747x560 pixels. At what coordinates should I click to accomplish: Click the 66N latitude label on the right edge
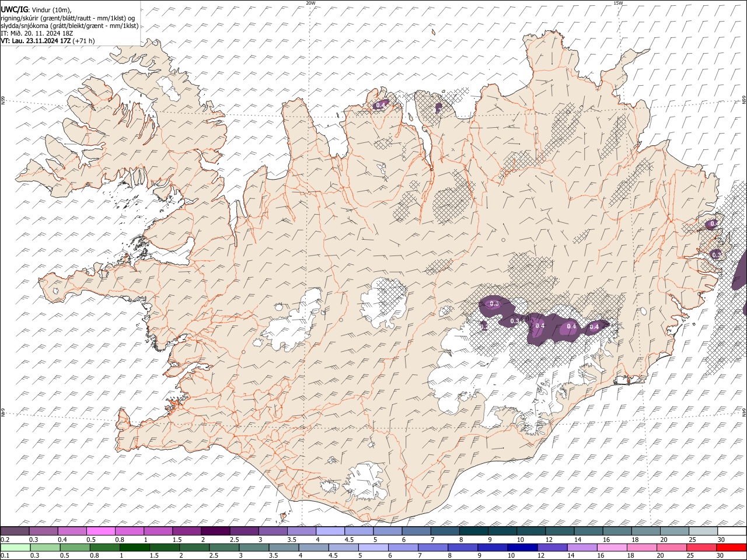744,100
